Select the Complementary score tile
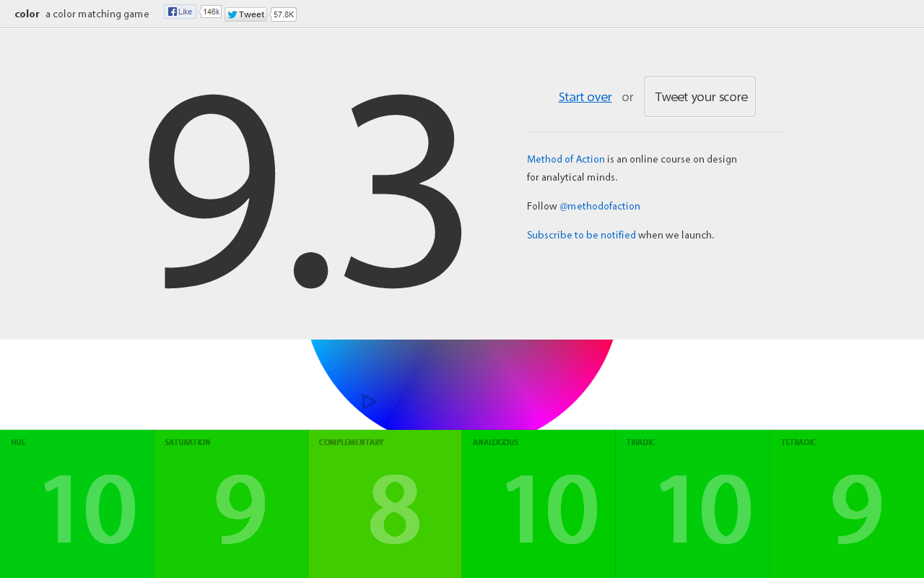 (385, 504)
